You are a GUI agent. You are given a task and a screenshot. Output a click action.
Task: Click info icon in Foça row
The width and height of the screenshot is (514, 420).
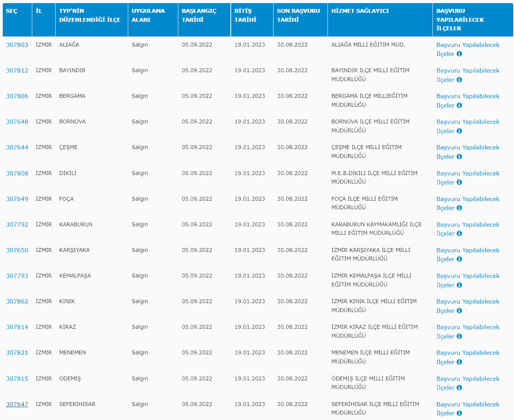coord(459,208)
